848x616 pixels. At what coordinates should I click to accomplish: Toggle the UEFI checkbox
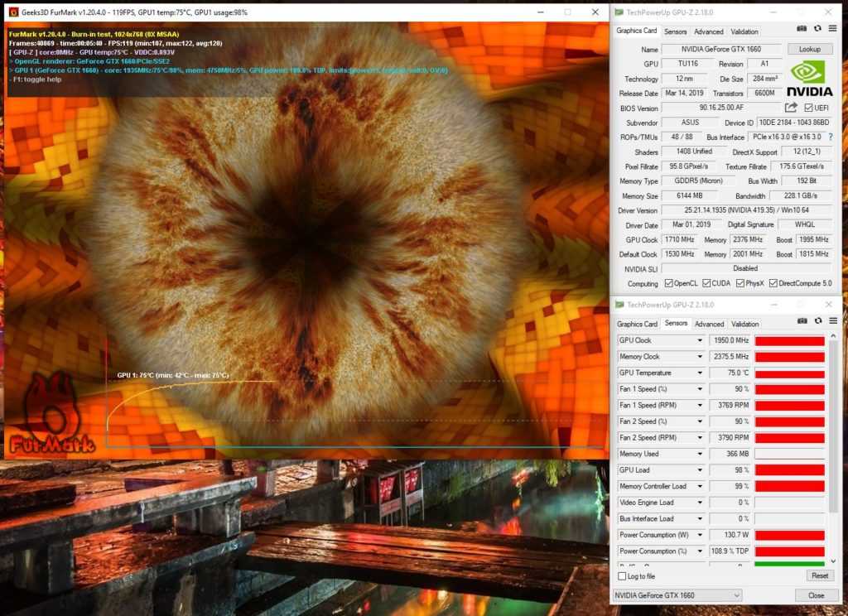(808, 108)
